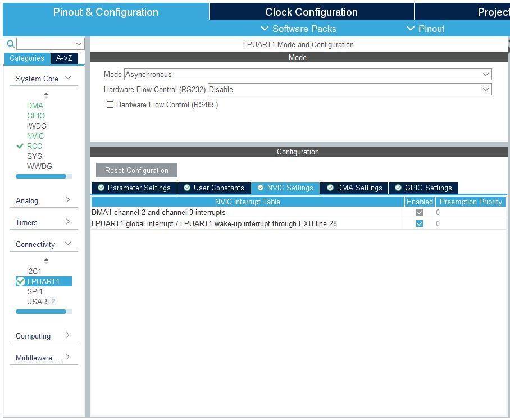
Task: Click scroll-up arrow in Connectivity list
Action: [46, 261]
